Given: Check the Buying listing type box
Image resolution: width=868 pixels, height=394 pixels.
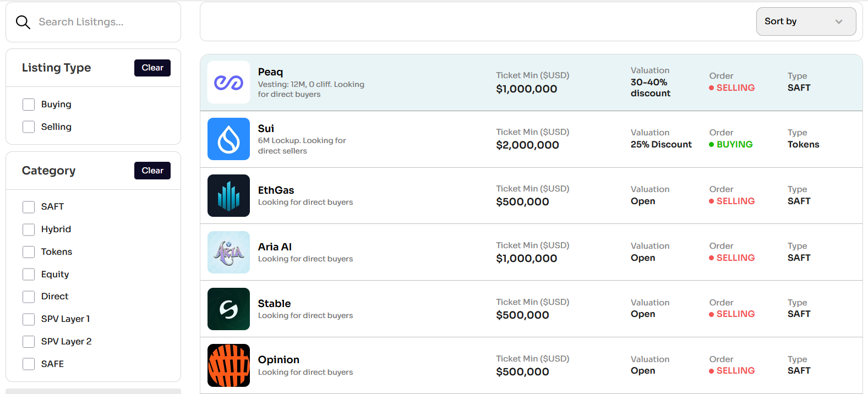Looking at the screenshot, I should pyautogui.click(x=29, y=105).
